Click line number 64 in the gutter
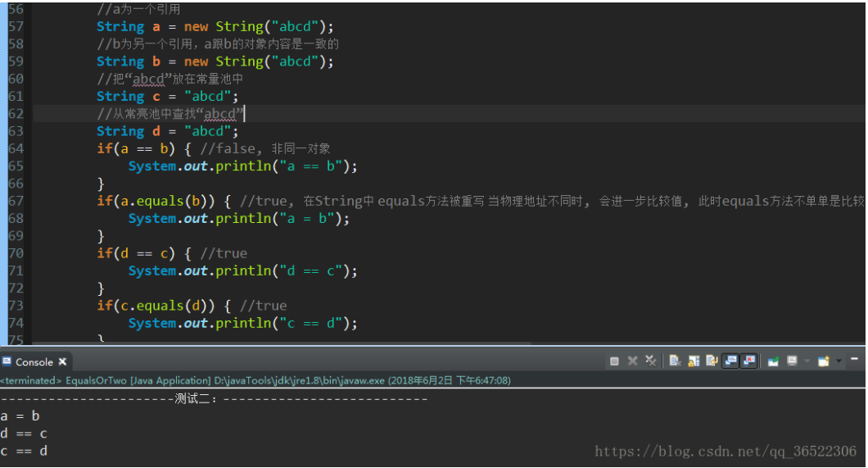The image size is (868, 468). [x=16, y=148]
